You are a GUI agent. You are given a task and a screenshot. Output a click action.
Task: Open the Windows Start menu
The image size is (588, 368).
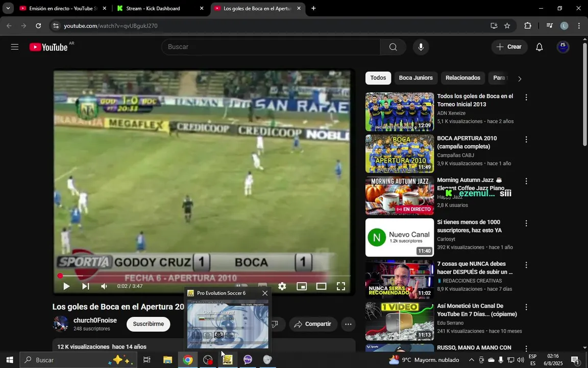point(9,360)
